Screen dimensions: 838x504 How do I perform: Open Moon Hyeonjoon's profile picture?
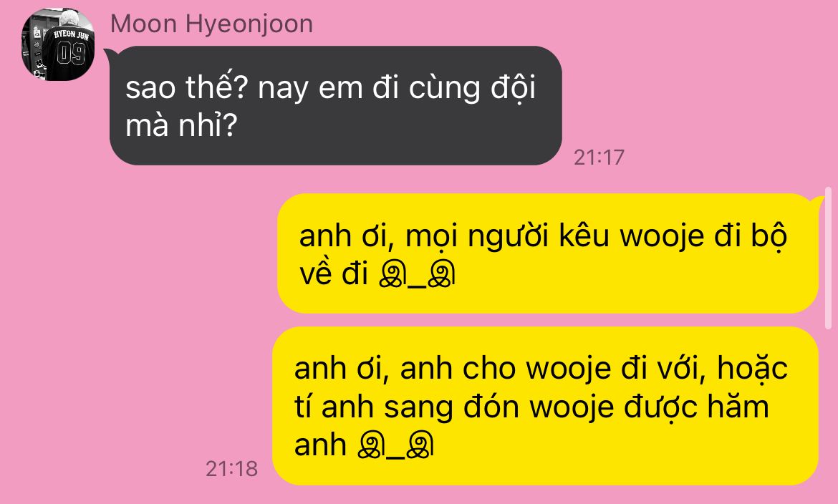click(x=58, y=44)
